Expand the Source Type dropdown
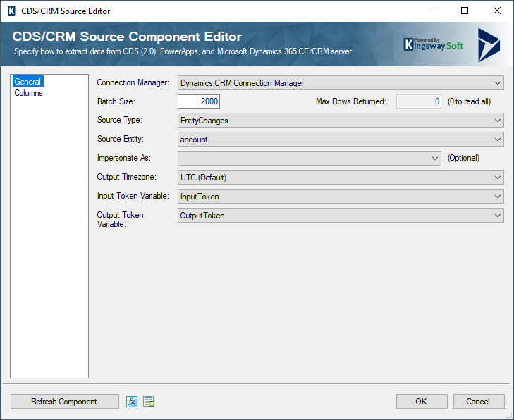 coord(341,121)
